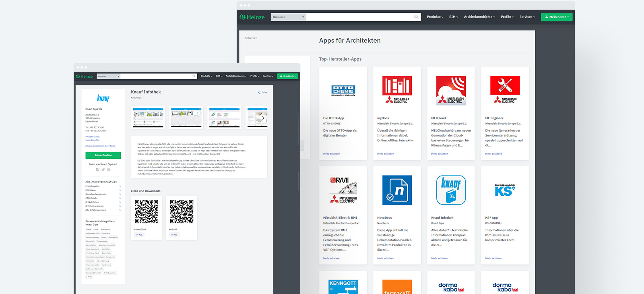The width and height of the screenshot is (644, 294).
Task: Open BIM menu in Apps für Architekten window
Action: (x=454, y=17)
